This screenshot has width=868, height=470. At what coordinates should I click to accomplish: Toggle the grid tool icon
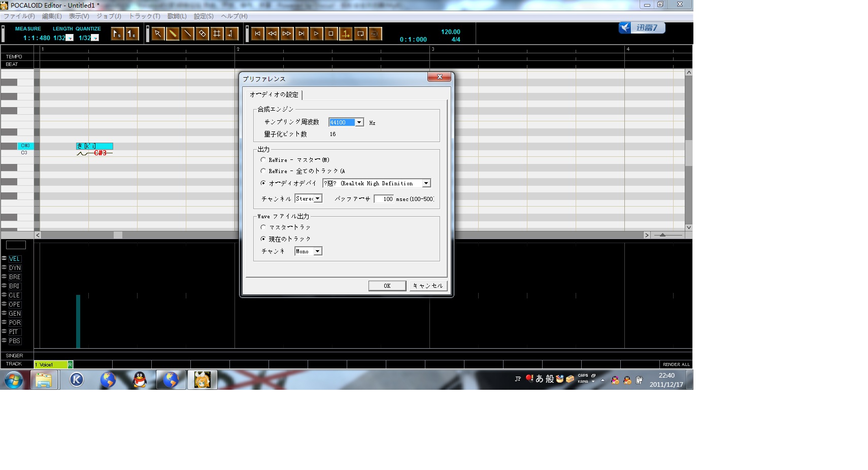click(217, 33)
